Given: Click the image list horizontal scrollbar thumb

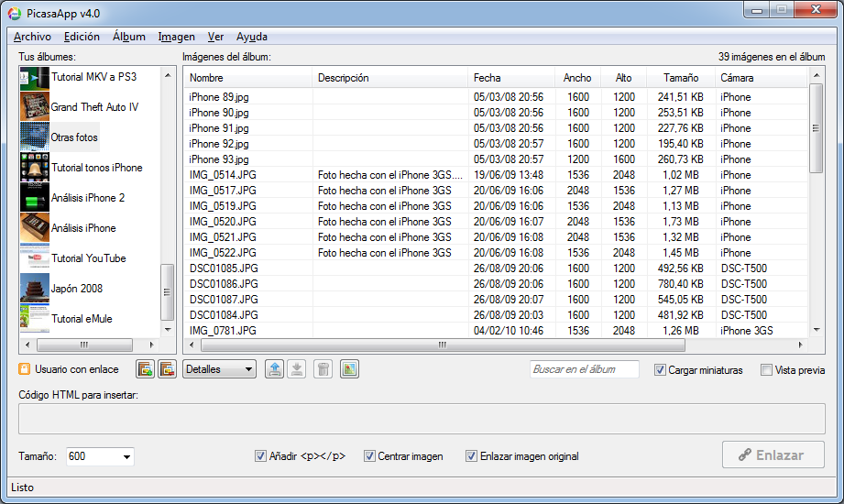Looking at the screenshot, I should [442, 345].
